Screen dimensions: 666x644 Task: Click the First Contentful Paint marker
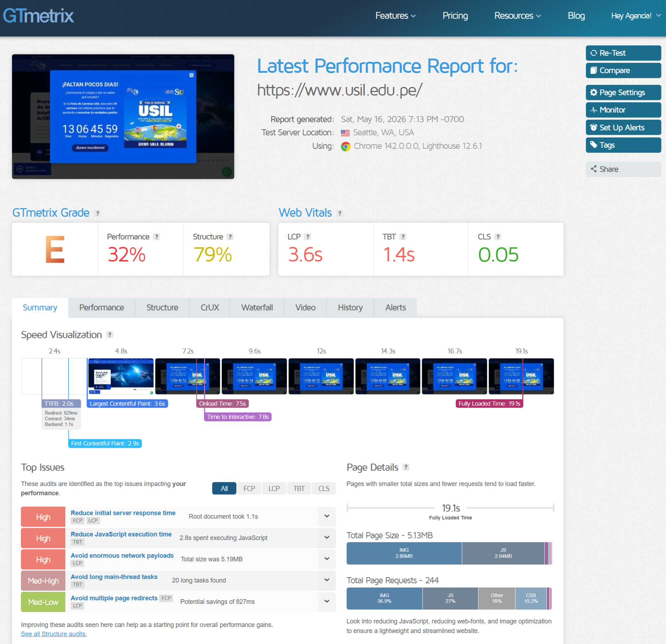(x=105, y=444)
